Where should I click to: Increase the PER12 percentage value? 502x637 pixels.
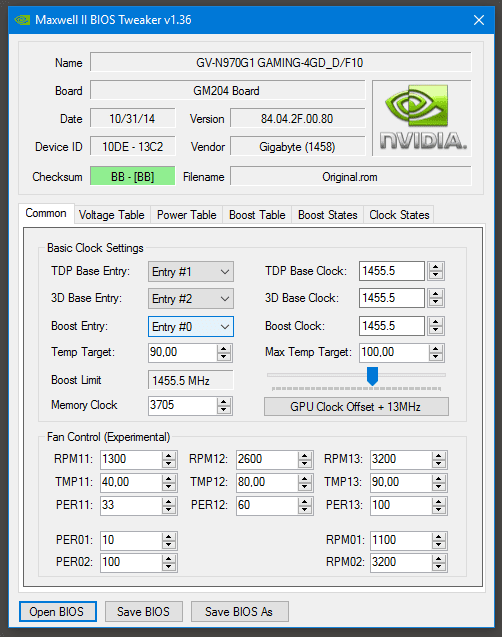coord(305,501)
